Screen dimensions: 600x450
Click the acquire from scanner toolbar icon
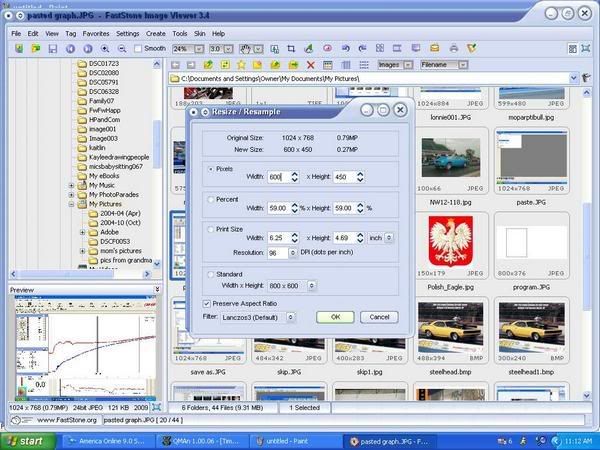tap(19, 49)
